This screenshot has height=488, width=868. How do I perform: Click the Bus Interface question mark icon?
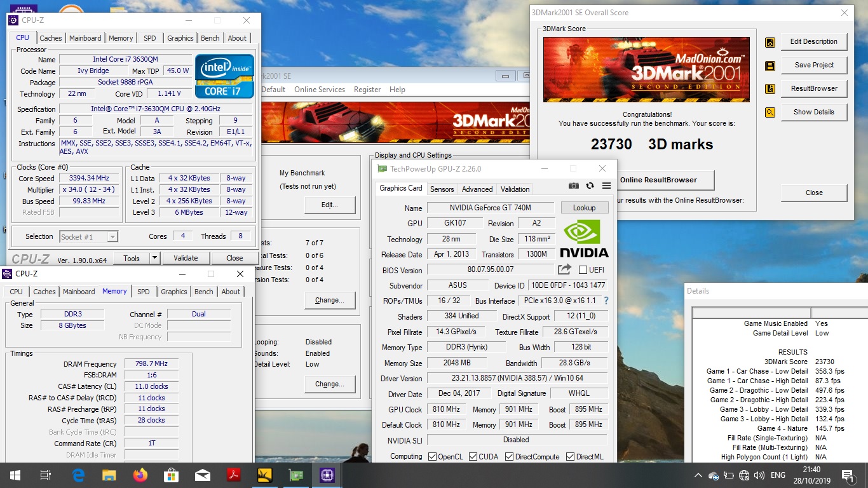[x=606, y=301]
